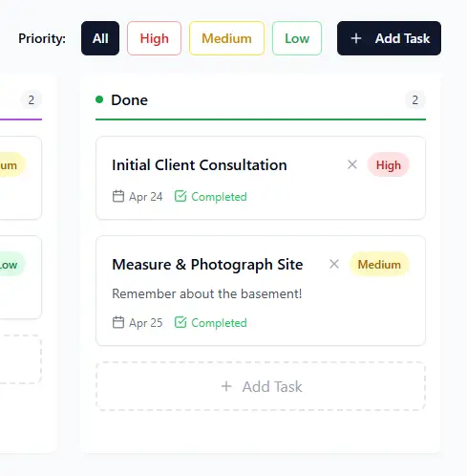Click the calendar icon beside Apr 25
Screen dimensions: 467x476
tap(118, 322)
